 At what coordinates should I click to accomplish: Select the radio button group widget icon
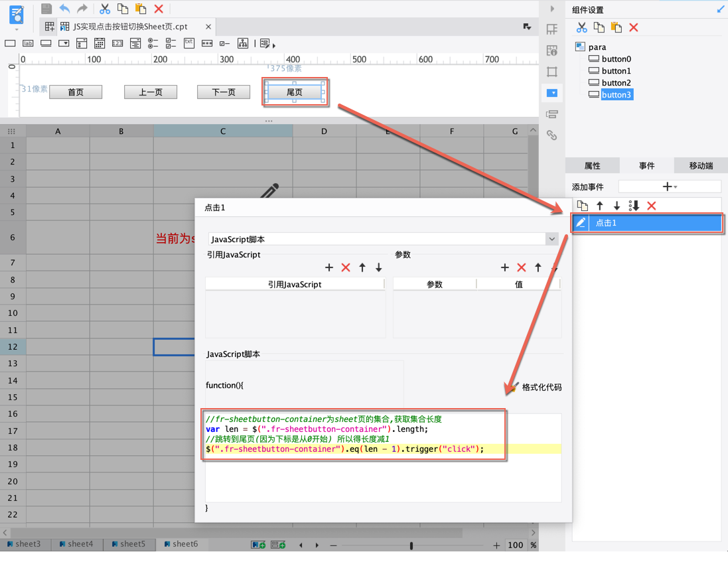click(x=153, y=44)
